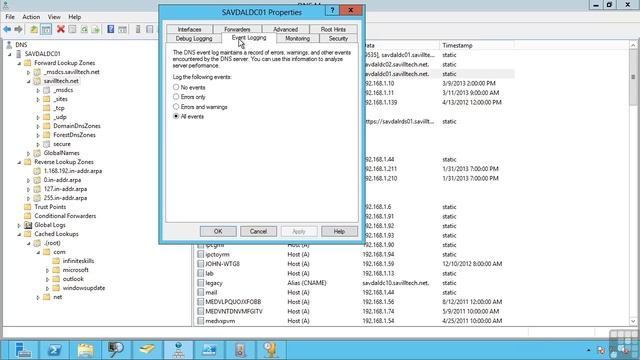The image size is (640, 360).
Task: Click the red Delete X toolbar icon
Action: (x=61, y=29)
